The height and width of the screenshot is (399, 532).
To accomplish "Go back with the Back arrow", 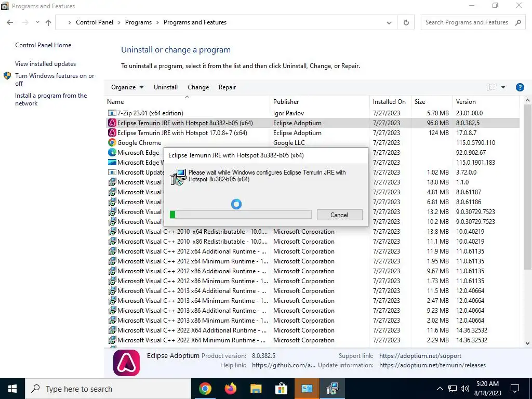I will pos(10,22).
